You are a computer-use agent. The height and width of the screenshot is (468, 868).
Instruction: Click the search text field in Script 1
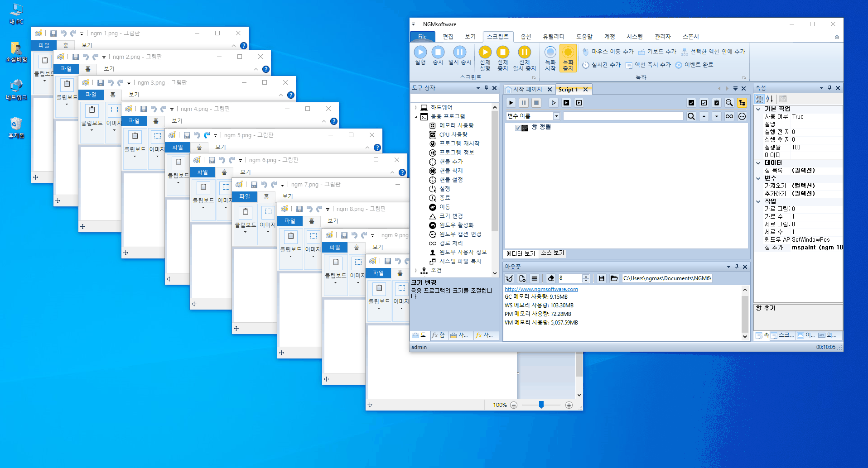pyautogui.click(x=623, y=116)
